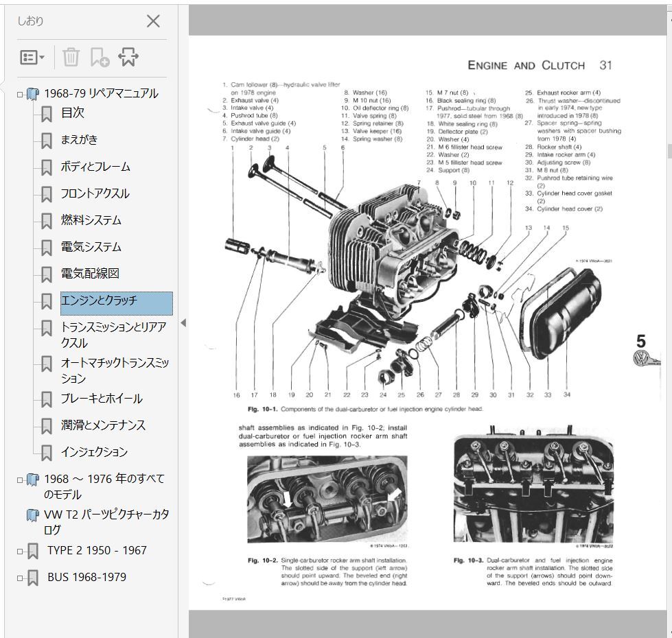This screenshot has width=672, height=638.
Task: Expand the 1968 ～ 1976 年のすべてのモデル node
Action: tap(20, 480)
